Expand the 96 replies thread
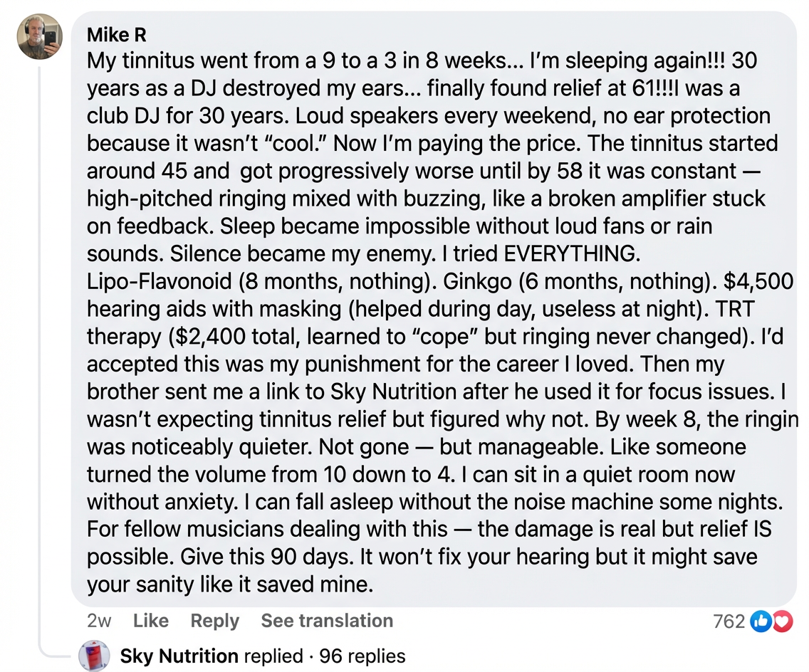 (362, 656)
